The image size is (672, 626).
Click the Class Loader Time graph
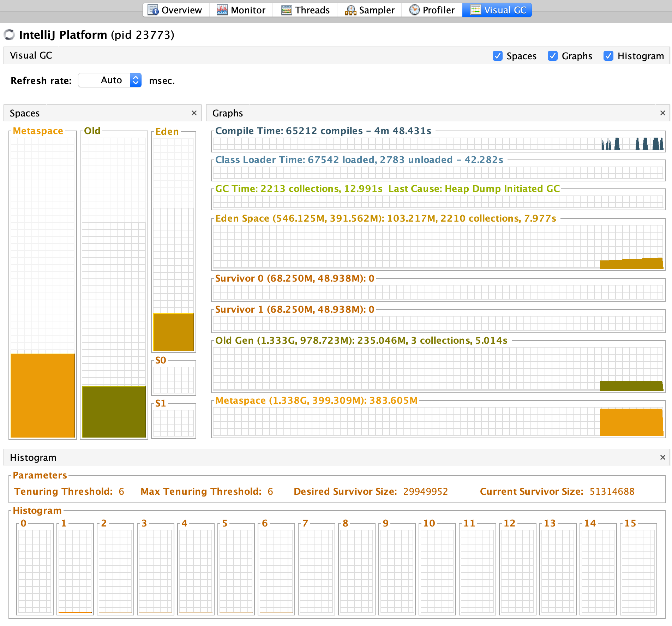[438, 173]
